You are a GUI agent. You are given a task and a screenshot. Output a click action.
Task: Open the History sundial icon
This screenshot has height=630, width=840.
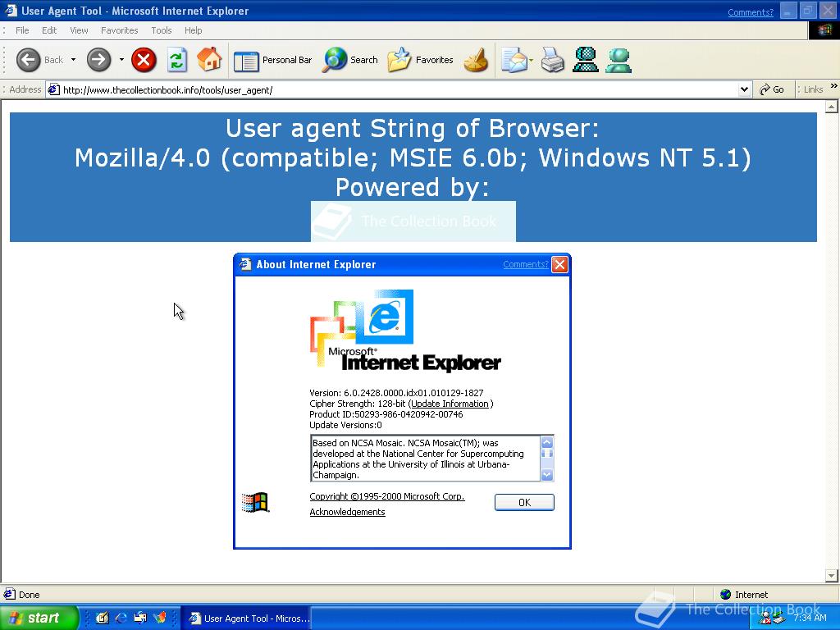tap(476, 60)
